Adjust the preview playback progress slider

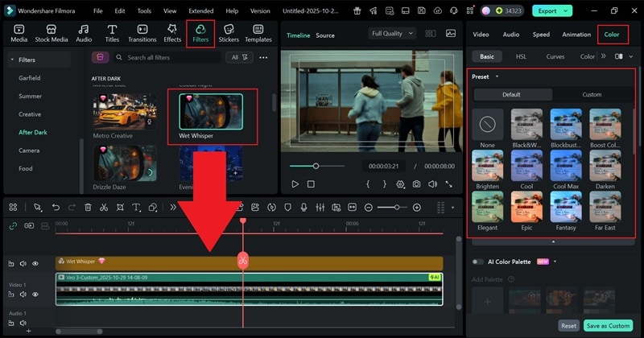(x=316, y=166)
